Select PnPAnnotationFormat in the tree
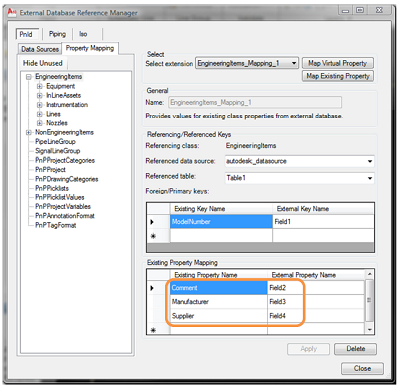 (x=65, y=216)
